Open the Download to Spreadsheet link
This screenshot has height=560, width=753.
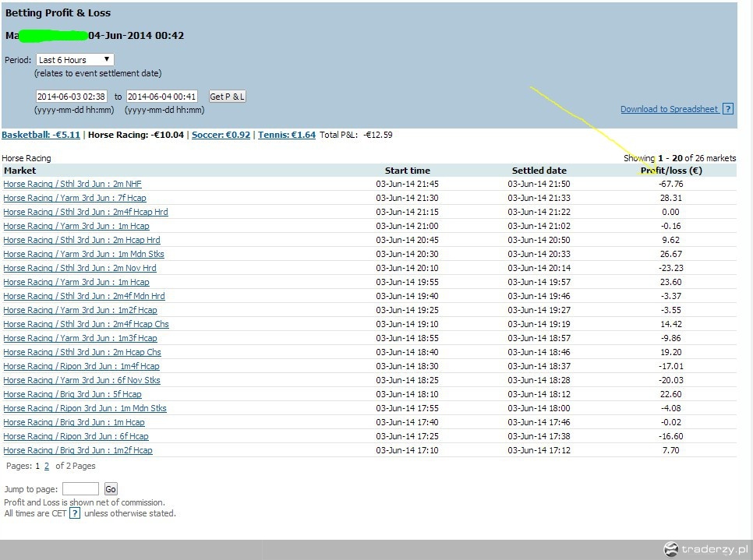669,109
